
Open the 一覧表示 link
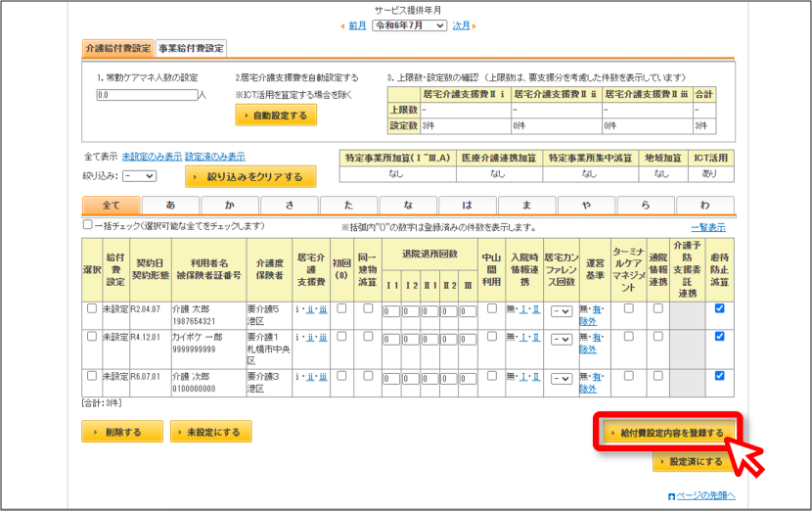(708, 227)
